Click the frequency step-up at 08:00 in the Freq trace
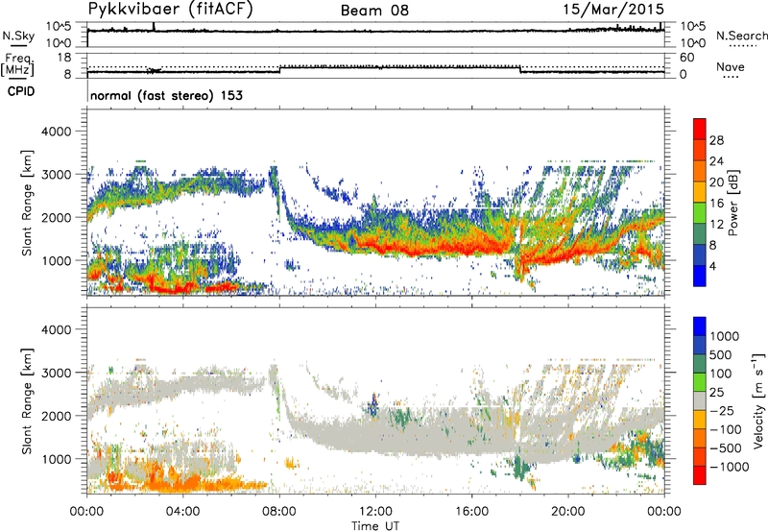The width and height of the screenshot is (768, 532). click(x=279, y=69)
